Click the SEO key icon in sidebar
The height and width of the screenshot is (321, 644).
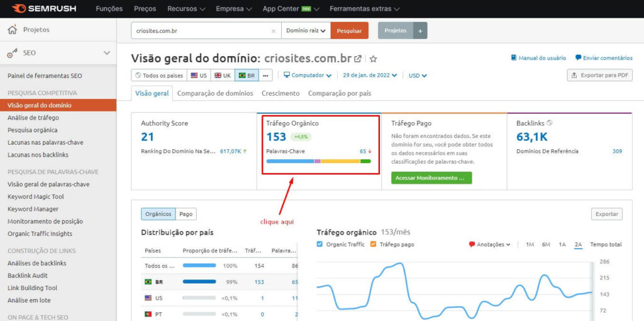click(x=13, y=53)
